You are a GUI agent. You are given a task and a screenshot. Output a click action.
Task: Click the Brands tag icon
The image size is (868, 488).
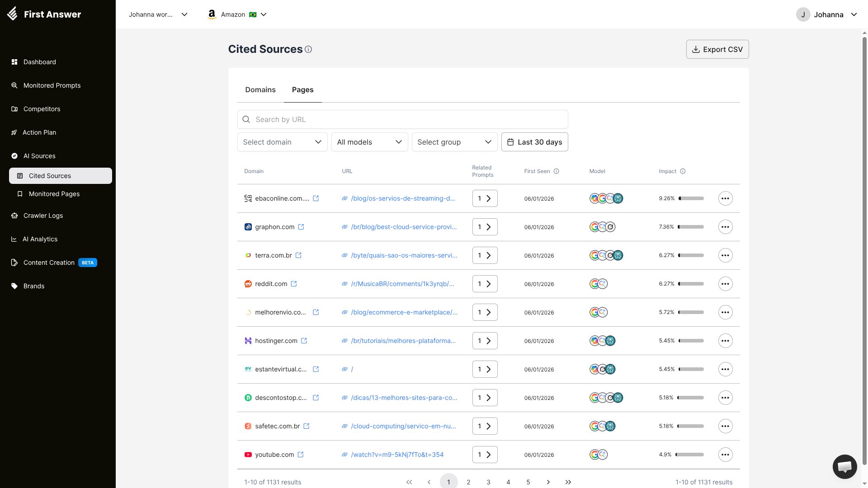14,286
